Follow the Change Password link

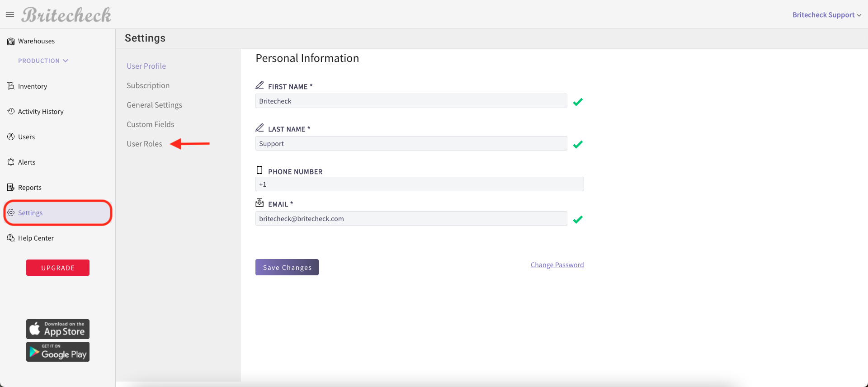(557, 265)
